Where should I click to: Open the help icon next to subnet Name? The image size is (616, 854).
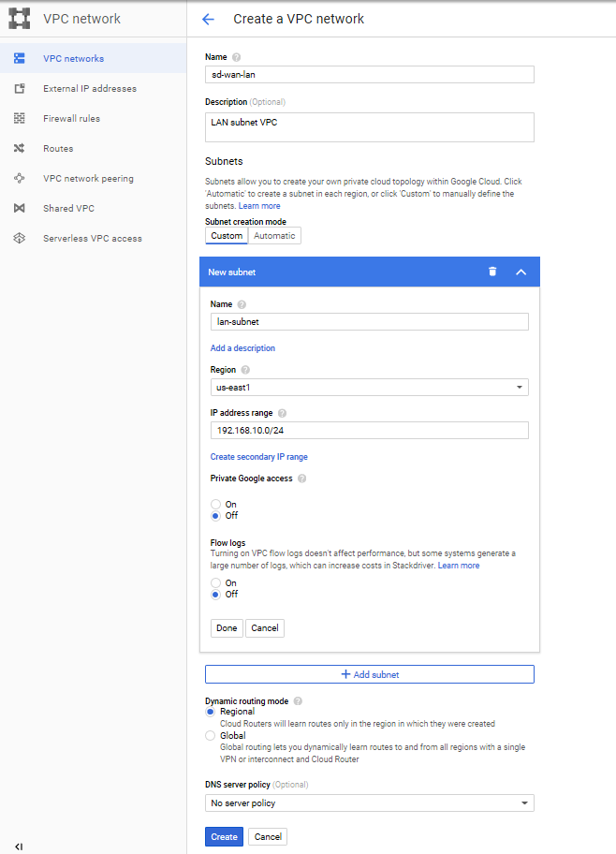[242, 304]
